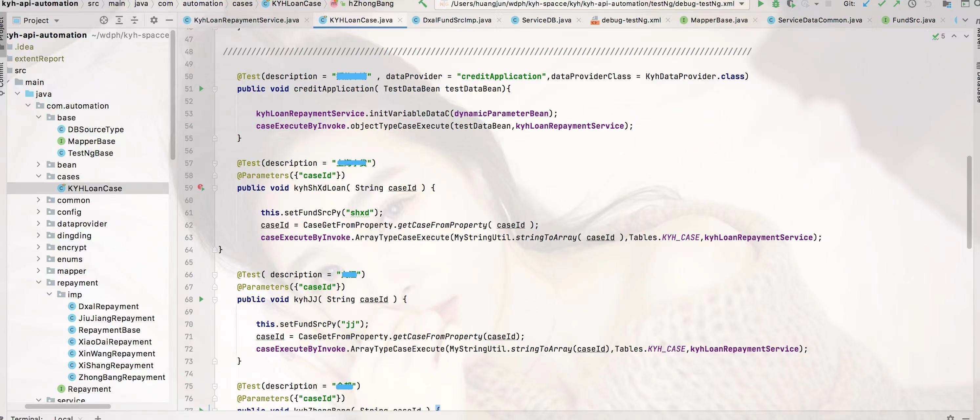Select DBSourceType class in project tree
Image resolution: width=980 pixels, height=420 pixels.
[x=96, y=129]
